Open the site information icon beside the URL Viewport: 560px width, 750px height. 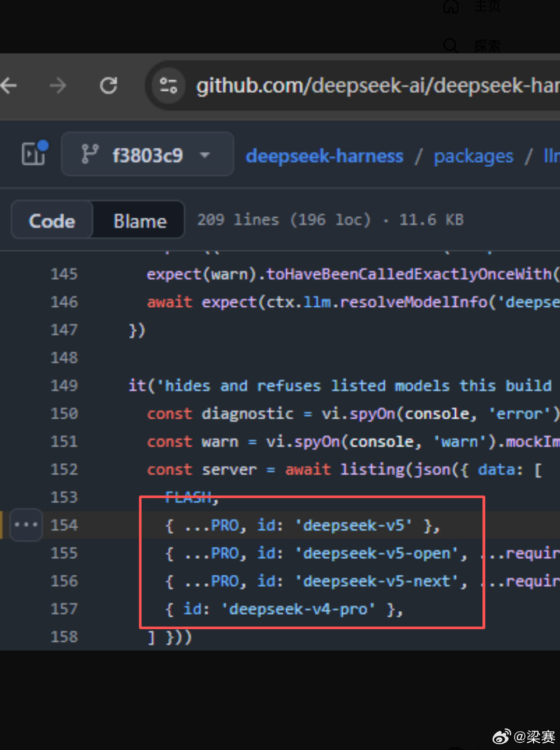[168, 86]
